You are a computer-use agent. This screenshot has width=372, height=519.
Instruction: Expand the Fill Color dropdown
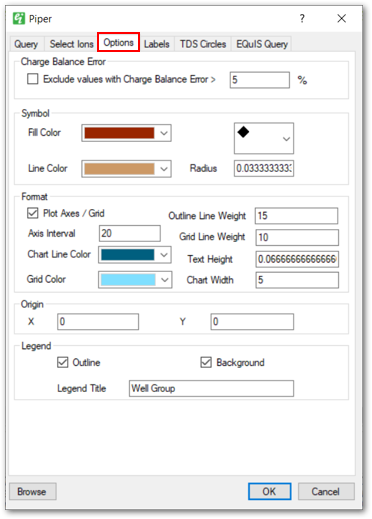[x=163, y=133]
